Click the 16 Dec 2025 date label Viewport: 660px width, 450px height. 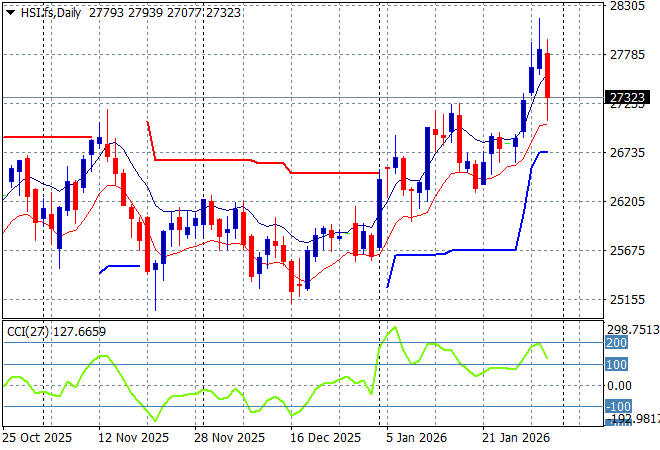pos(325,438)
